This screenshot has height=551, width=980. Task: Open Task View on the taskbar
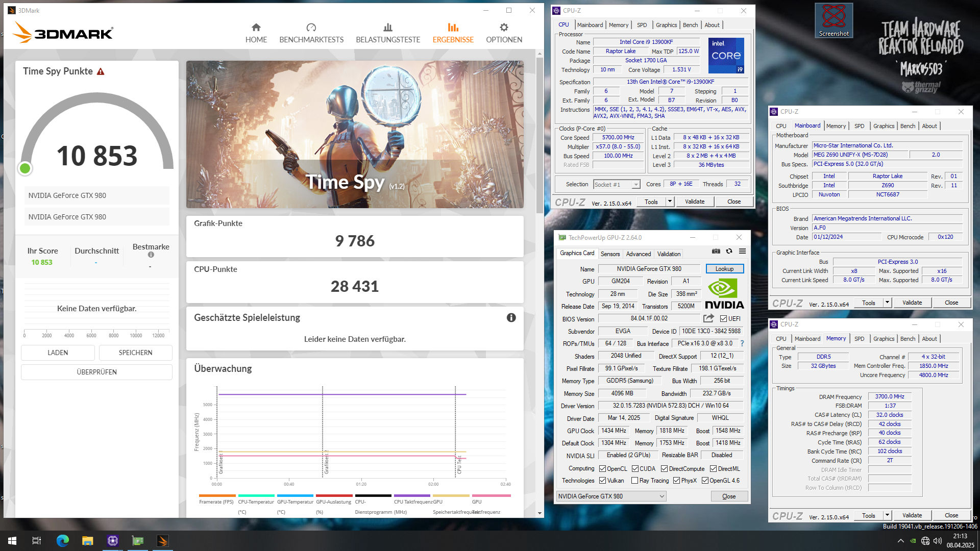tap(37, 541)
